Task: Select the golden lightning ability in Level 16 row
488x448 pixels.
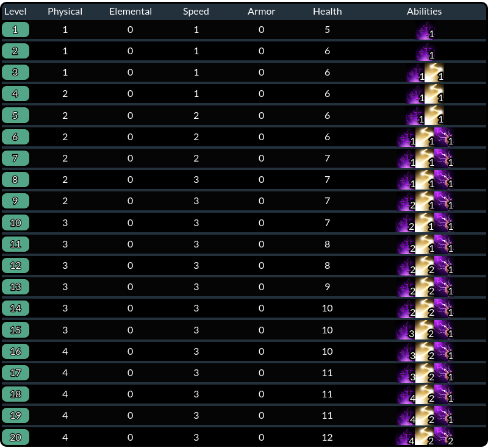Action: (425, 352)
